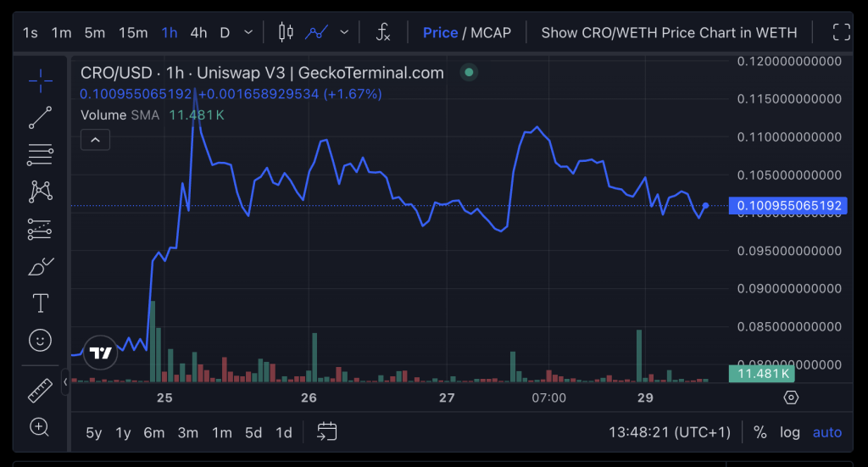This screenshot has width=868, height=467.
Task: Click the 0.110000000000 price axis label
Action: [789, 137]
